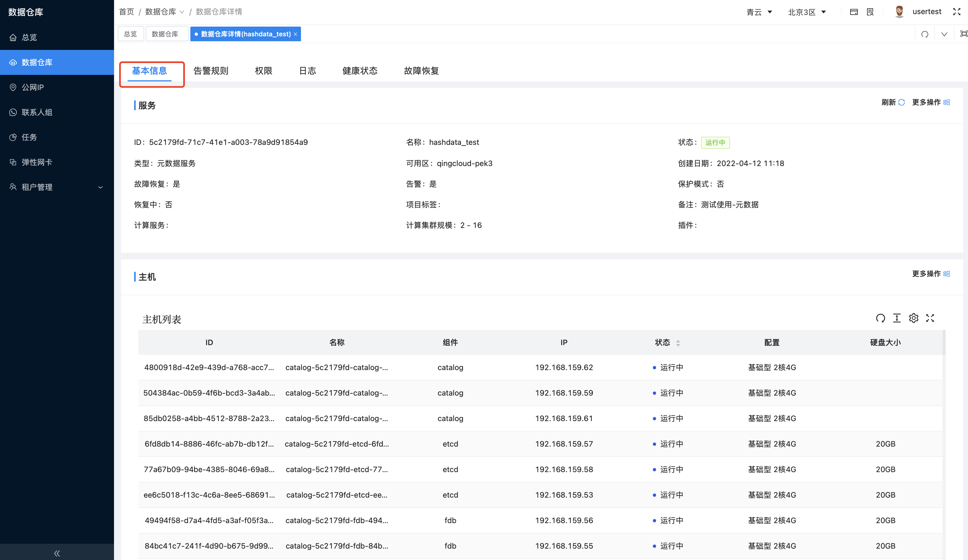
Task: Maximize host list with expand arrows icon
Action: pos(930,318)
